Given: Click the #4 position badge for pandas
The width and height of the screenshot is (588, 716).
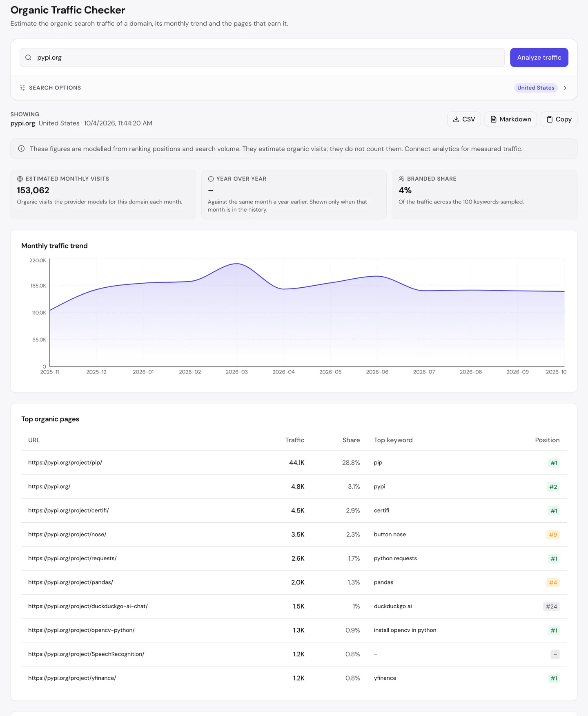Looking at the screenshot, I should 553,582.
